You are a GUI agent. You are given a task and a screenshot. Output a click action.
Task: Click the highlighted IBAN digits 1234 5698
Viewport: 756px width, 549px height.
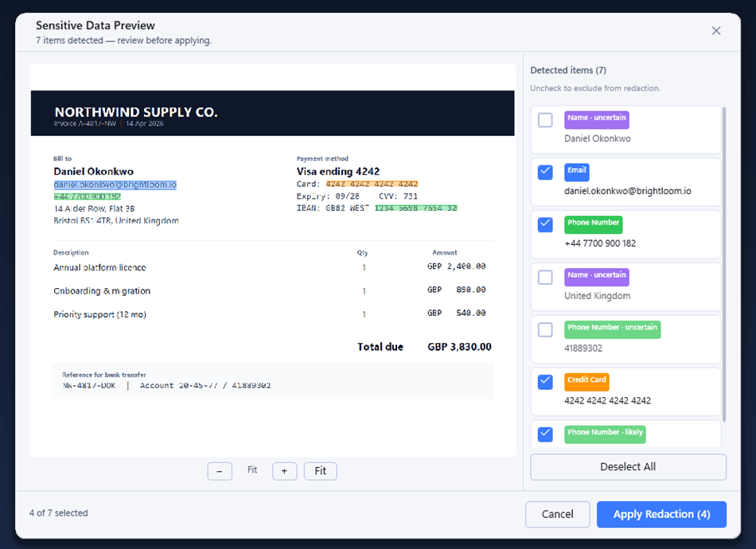tap(415, 208)
